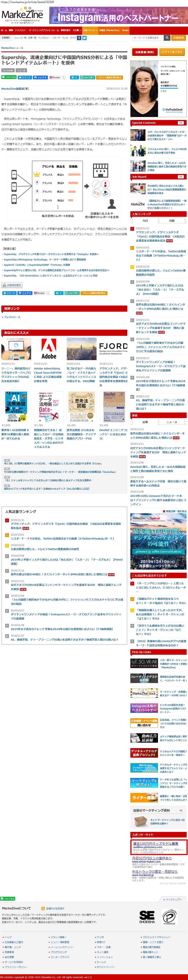Select the ニュース tab under 新着
The width and height of the screenshot is (188, 980).
pos(172,422)
